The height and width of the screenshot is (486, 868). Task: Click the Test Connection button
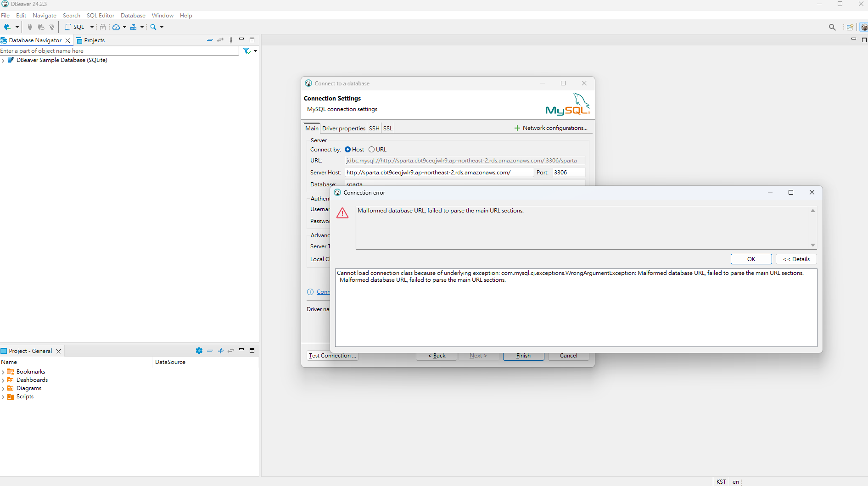point(332,356)
